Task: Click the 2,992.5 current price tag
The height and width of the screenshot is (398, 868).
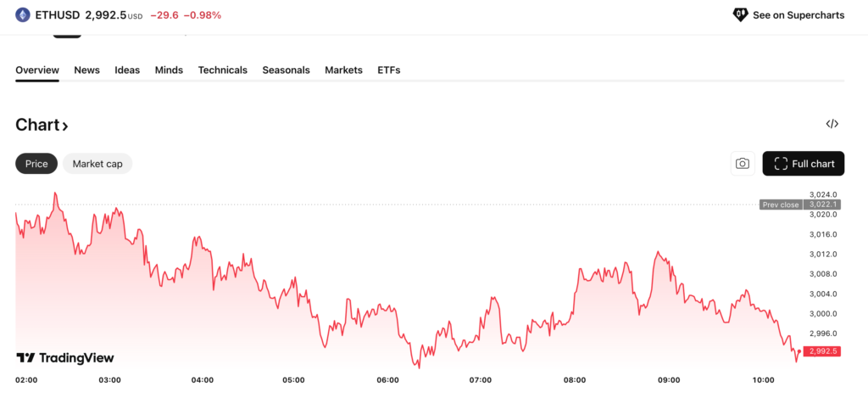Action: [x=822, y=351]
